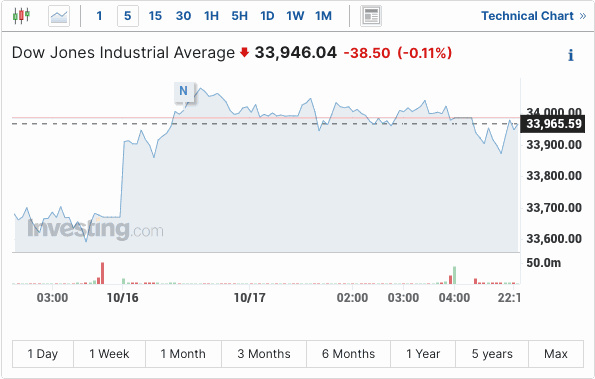This screenshot has width=595, height=379.
Task: Click the 33,800.00 axis label
Action: pyautogui.click(x=554, y=176)
